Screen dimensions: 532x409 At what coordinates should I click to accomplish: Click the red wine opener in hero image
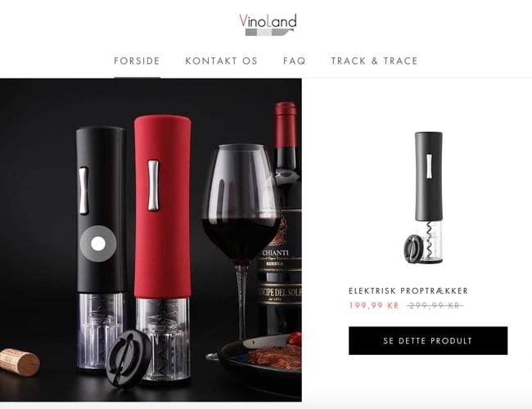[163, 248]
